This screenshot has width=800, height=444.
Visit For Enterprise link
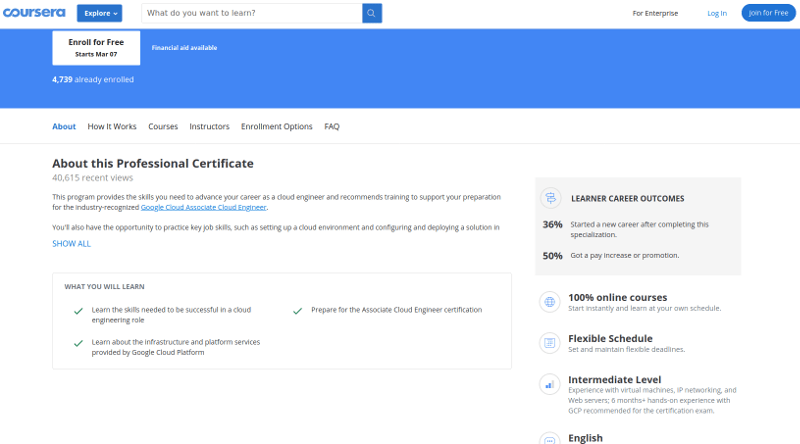[655, 13]
